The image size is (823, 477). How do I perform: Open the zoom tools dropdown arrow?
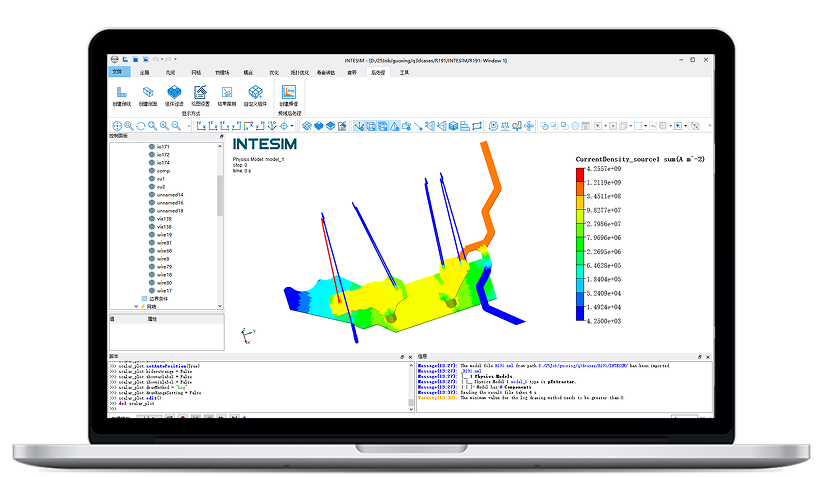click(x=189, y=126)
